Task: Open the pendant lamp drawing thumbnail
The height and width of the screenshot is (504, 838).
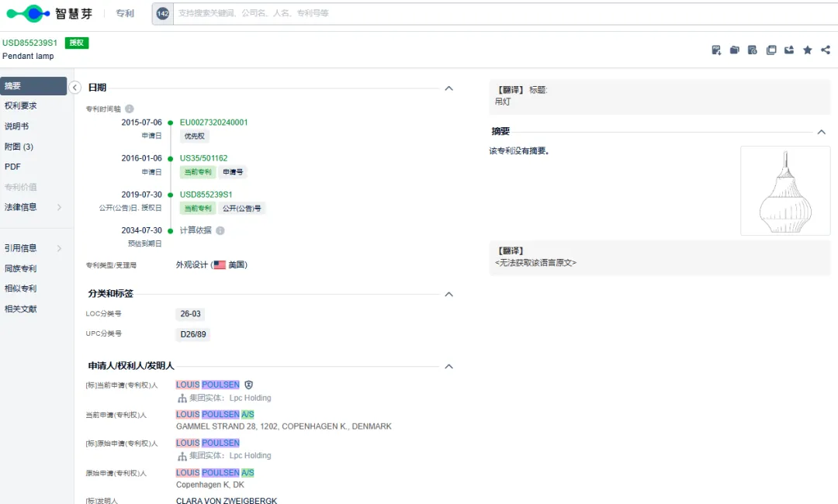Action: [785, 191]
